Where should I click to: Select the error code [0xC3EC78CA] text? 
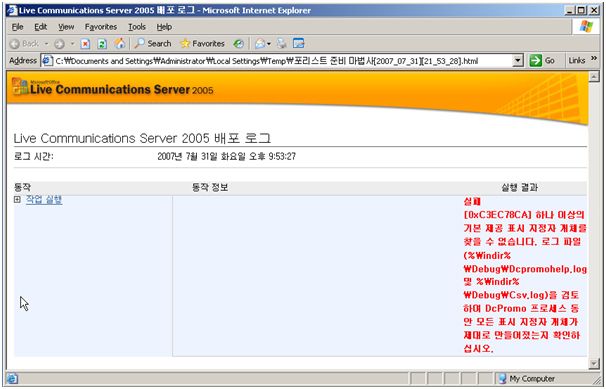tap(498, 215)
